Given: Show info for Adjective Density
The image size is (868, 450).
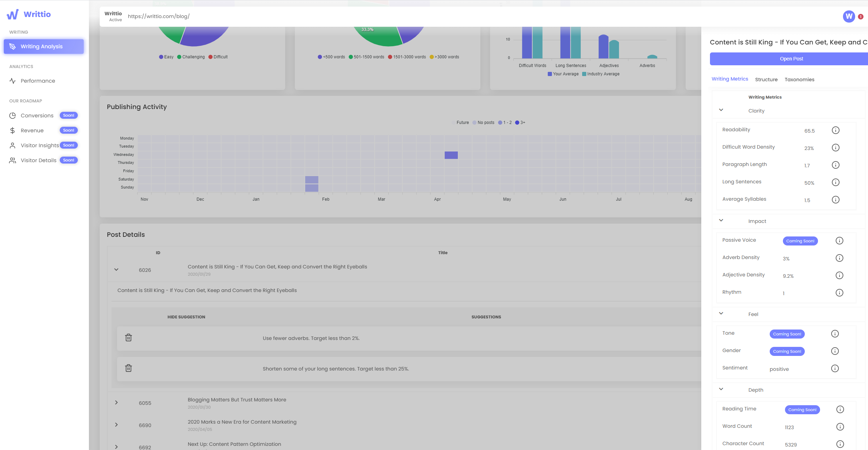Looking at the screenshot, I should 840,275.
